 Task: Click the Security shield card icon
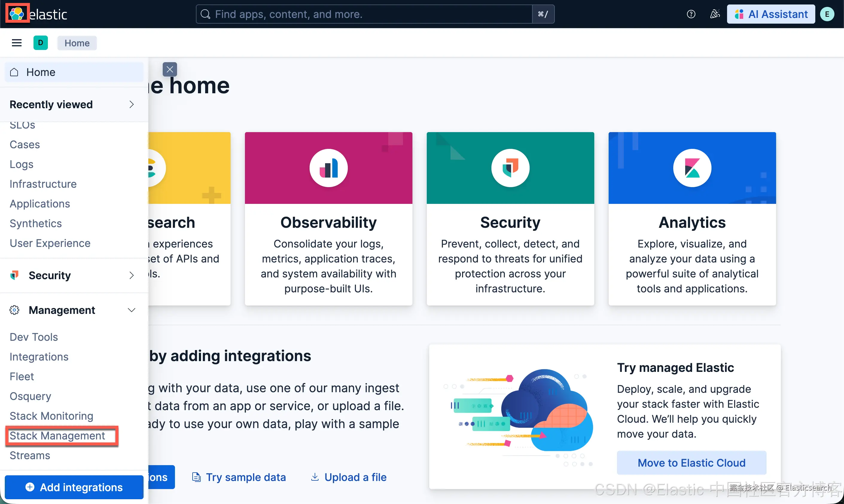click(x=510, y=168)
